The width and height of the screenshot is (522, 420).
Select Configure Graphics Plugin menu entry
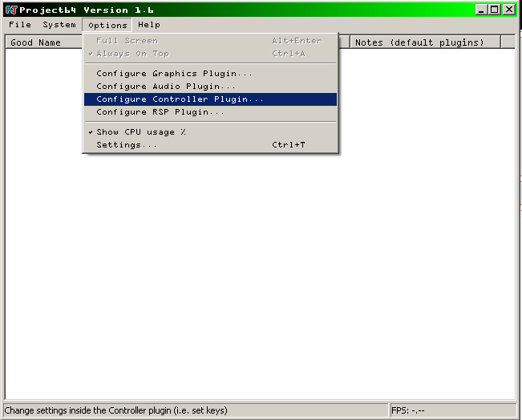pos(210,73)
